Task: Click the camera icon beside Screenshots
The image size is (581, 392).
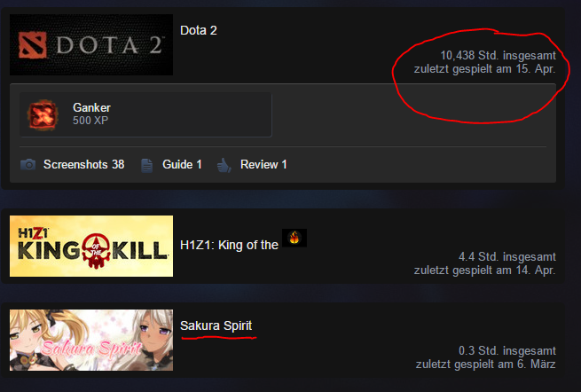Action: pos(27,164)
